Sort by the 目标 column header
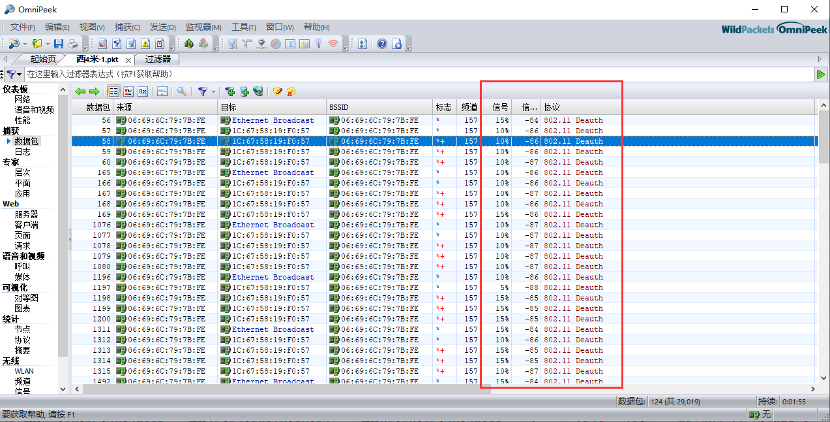The height and width of the screenshot is (422, 830). coord(272,107)
